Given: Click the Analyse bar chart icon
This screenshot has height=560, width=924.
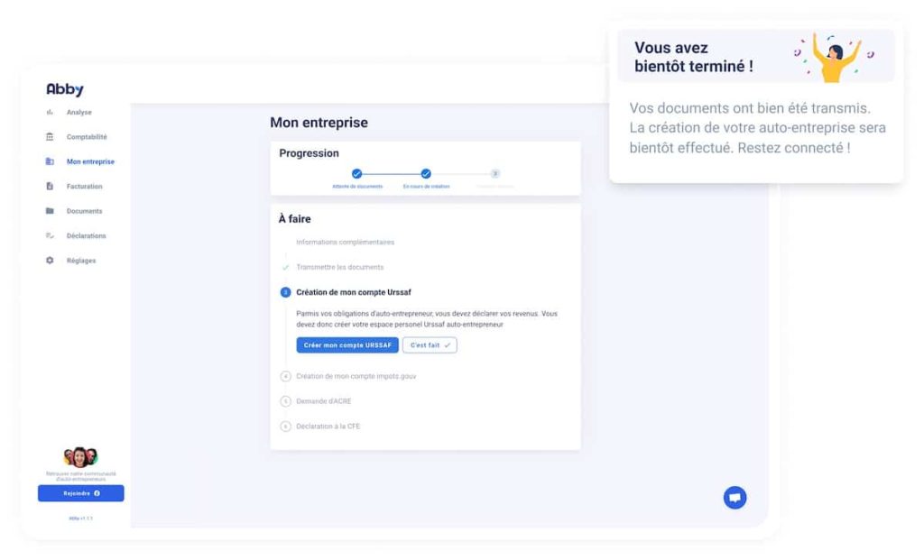Looking at the screenshot, I should (50, 113).
